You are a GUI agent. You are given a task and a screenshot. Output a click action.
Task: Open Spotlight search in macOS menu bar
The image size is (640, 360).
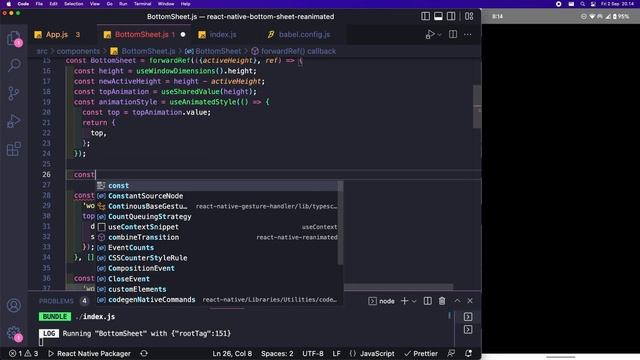(582, 4)
